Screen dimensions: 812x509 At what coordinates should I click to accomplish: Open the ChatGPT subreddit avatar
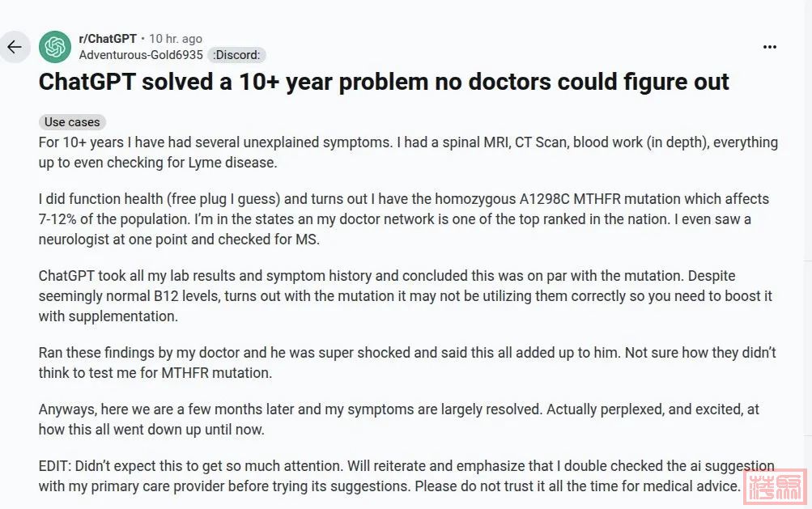click(x=55, y=47)
